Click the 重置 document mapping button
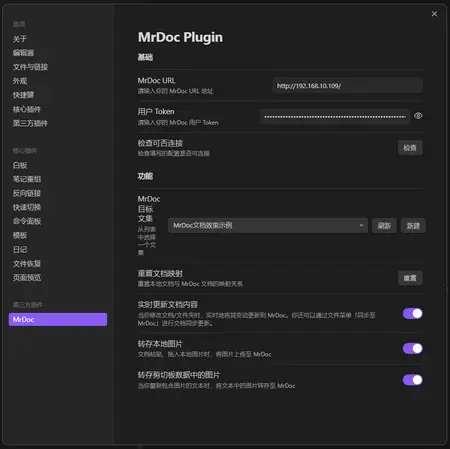The image size is (450, 449). tap(410, 278)
